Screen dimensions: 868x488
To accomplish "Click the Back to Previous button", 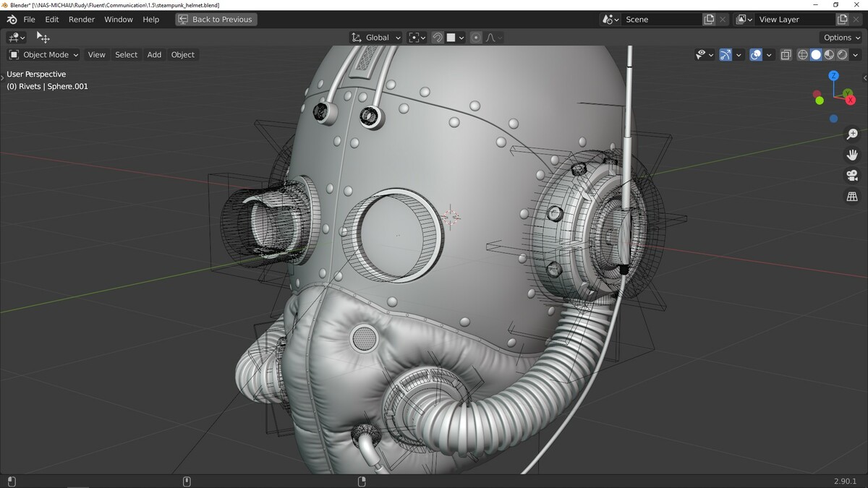I will click(x=216, y=20).
